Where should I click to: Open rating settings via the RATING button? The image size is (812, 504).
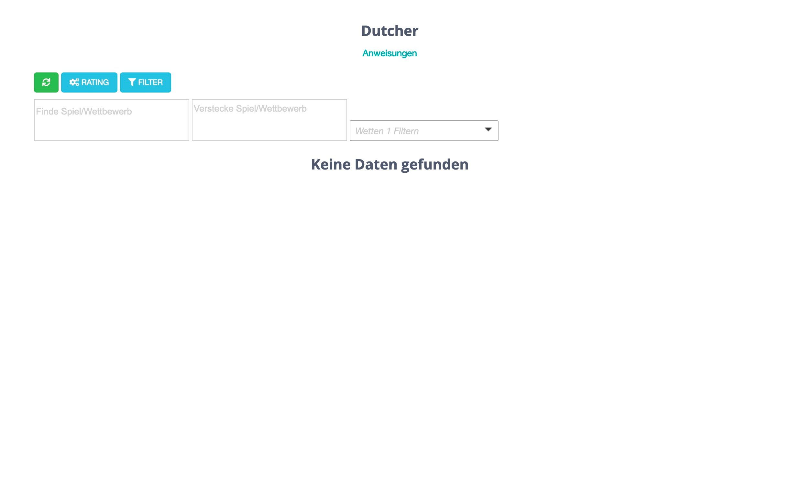coord(89,82)
